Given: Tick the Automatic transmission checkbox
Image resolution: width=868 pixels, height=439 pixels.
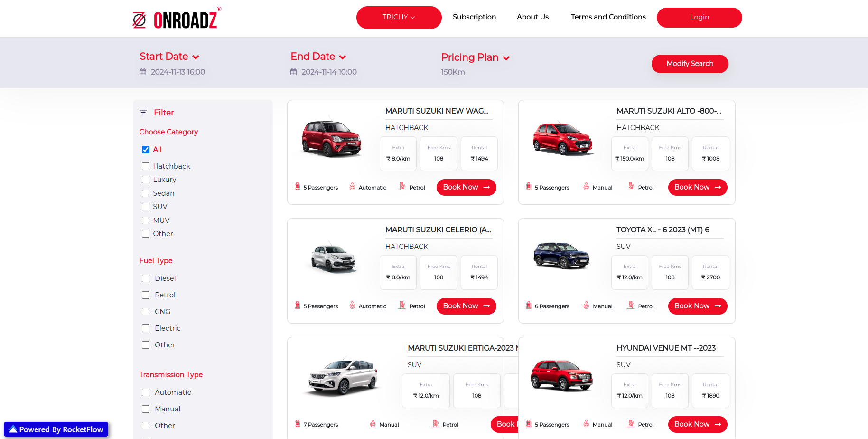Looking at the screenshot, I should pos(146,392).
